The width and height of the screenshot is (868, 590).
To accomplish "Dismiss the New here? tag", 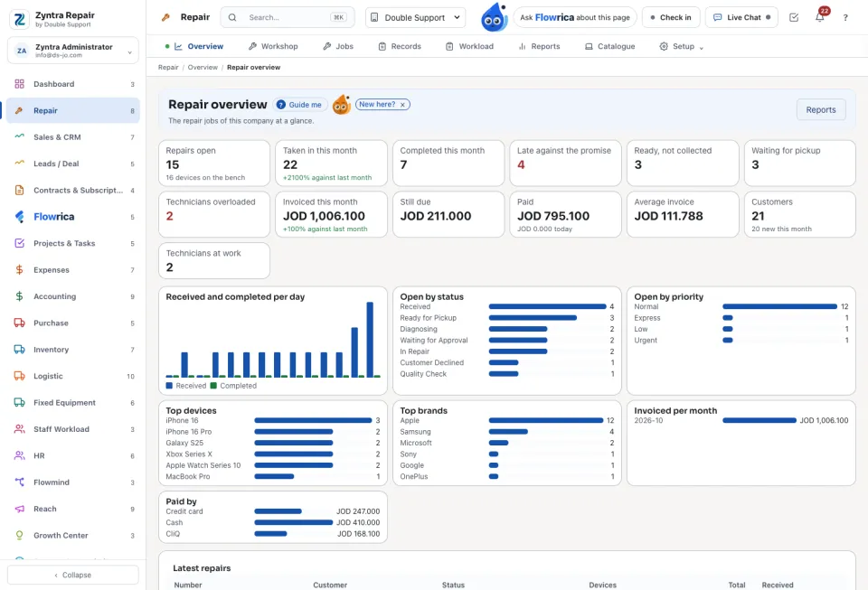I will (402, 105).
